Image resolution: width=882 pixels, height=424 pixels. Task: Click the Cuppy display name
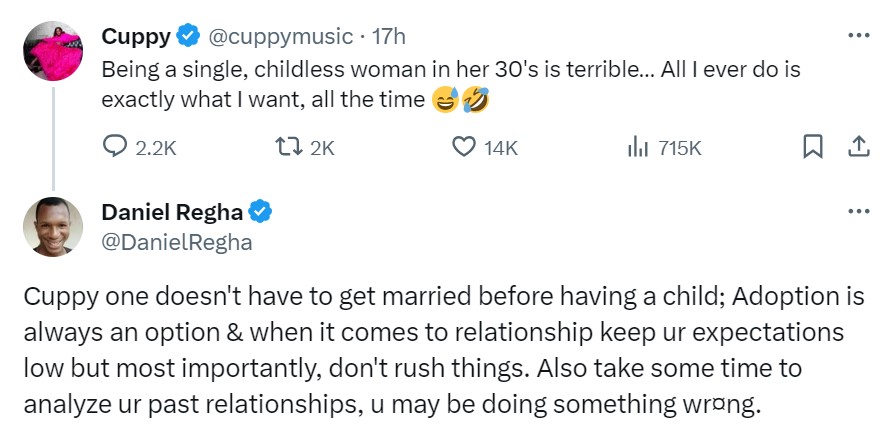pos(135,37)
